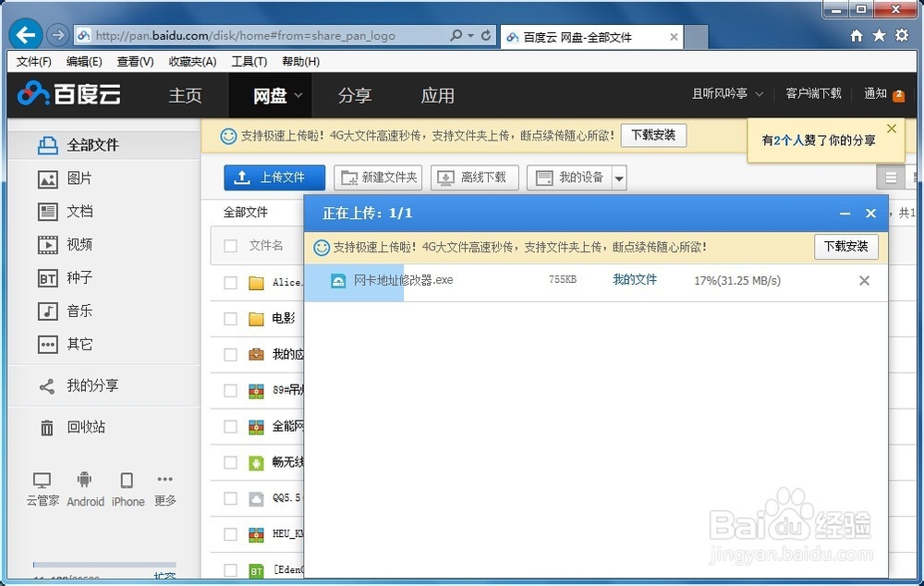The width and height of the screenshot is (924, 586).
Task: Switch to list view with the grid icon
Action: point(891,177)
